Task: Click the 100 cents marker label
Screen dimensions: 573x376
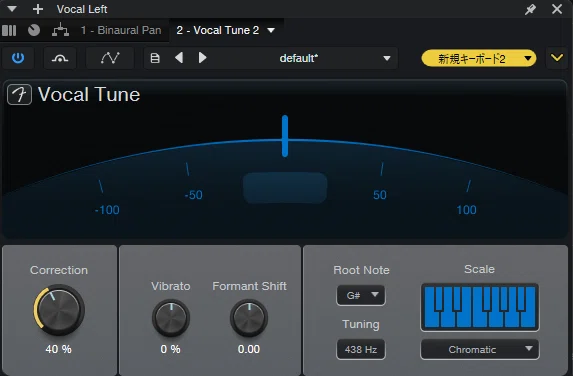Action: pyautogui.click(x=466, y=210)
